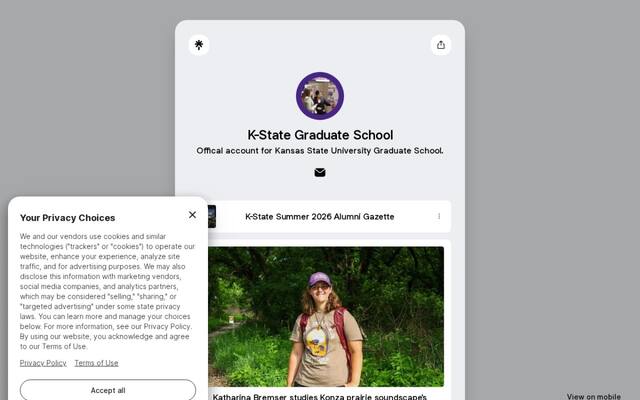The image size is (640, 400).
Task: Open the share profile icon
Action: tap(440, 45)
